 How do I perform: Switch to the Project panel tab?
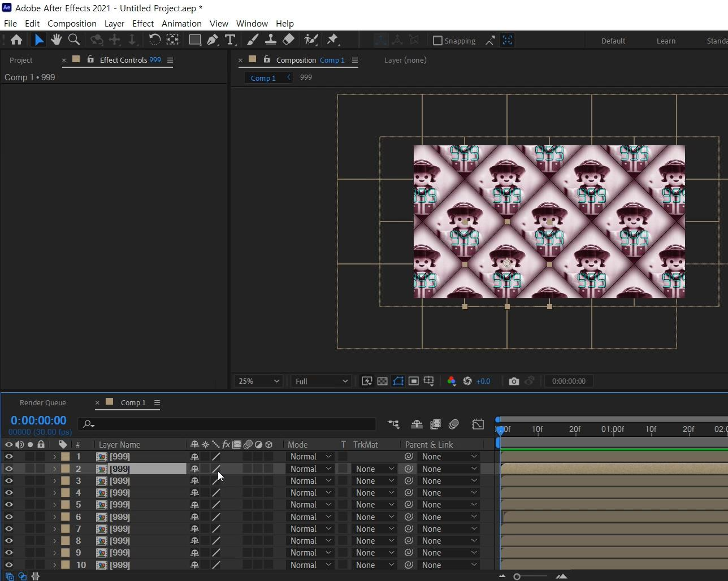click(x=21, y=60)
